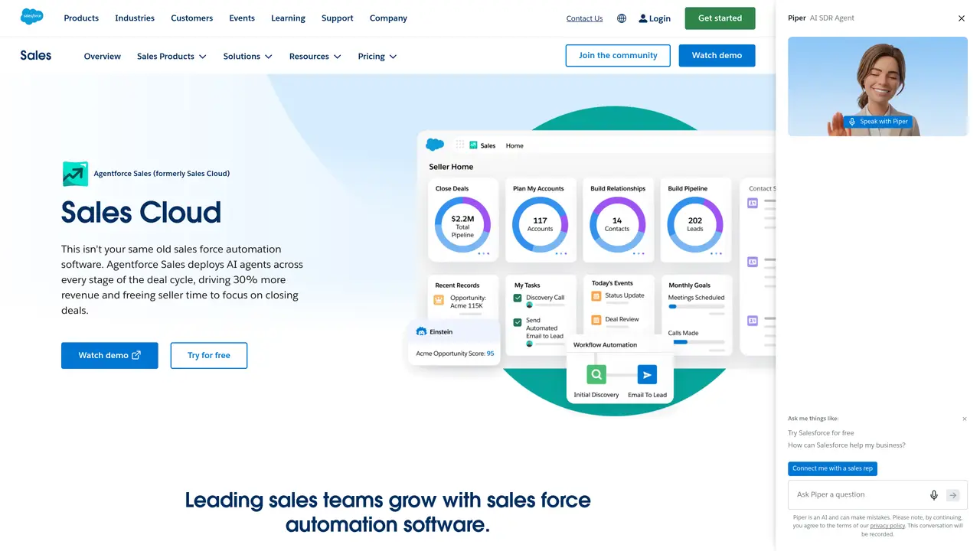Click the 14 Contacts donut chart

click(x=617, y=225)
